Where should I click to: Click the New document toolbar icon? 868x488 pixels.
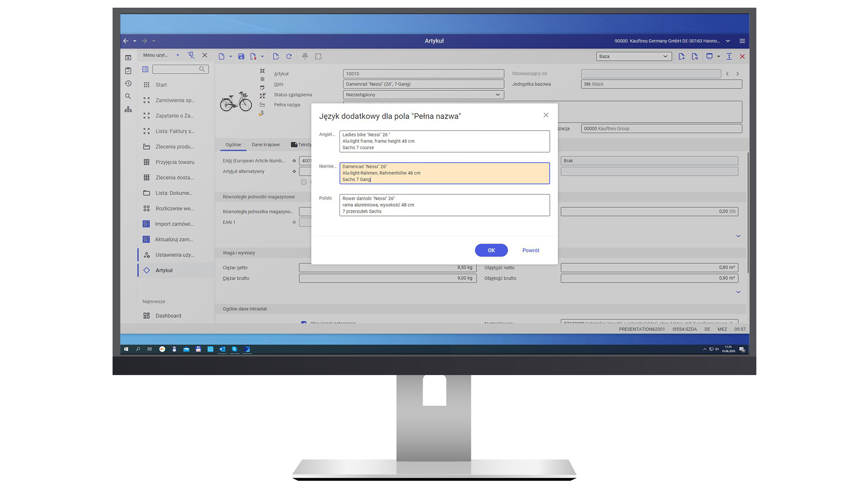tap(222, 56)
